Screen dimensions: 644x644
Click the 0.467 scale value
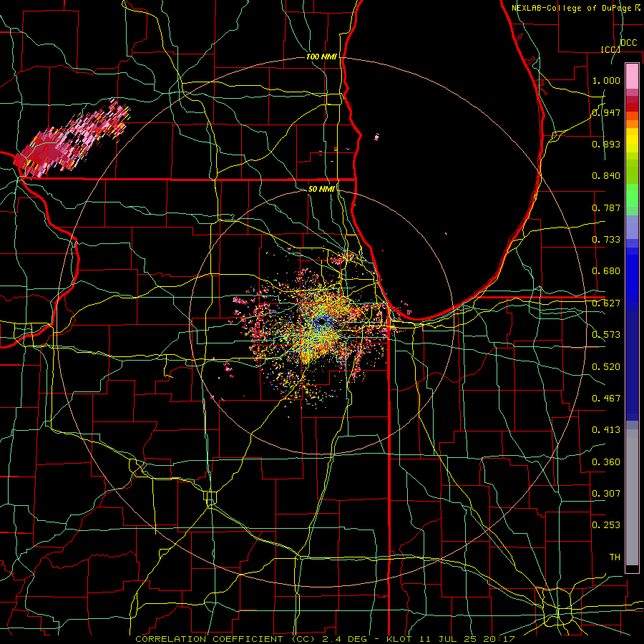point(606,399)
